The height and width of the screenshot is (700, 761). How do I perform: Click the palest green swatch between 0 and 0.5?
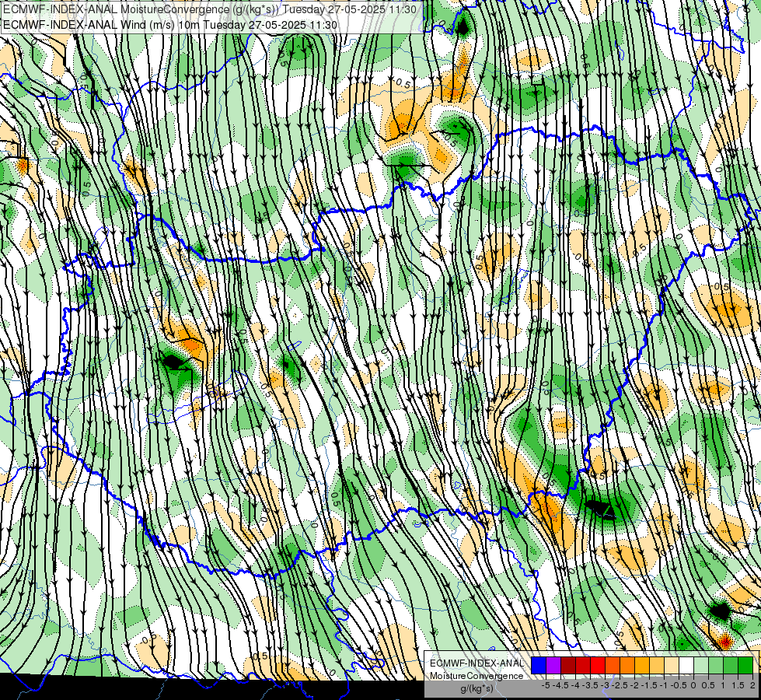(701, 666)
